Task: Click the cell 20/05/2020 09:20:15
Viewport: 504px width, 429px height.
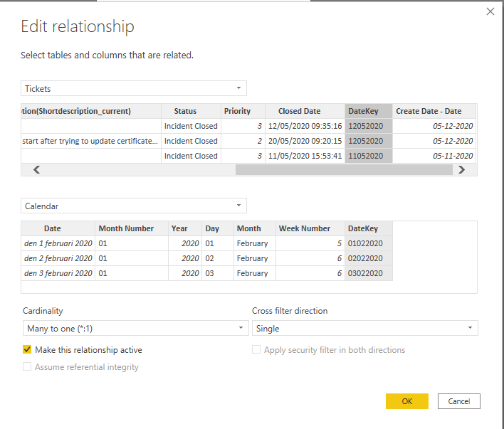Action: [x=305, y=141]
